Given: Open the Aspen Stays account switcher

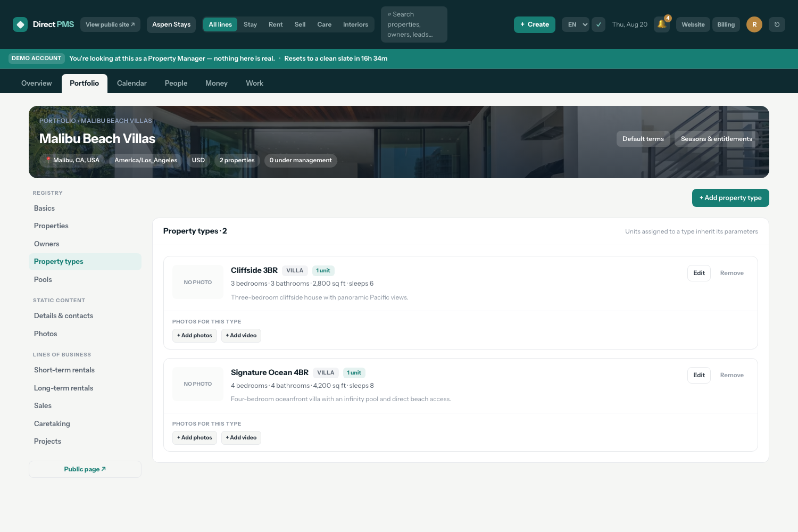Looking at the screenshot, I should click(171, 24).
